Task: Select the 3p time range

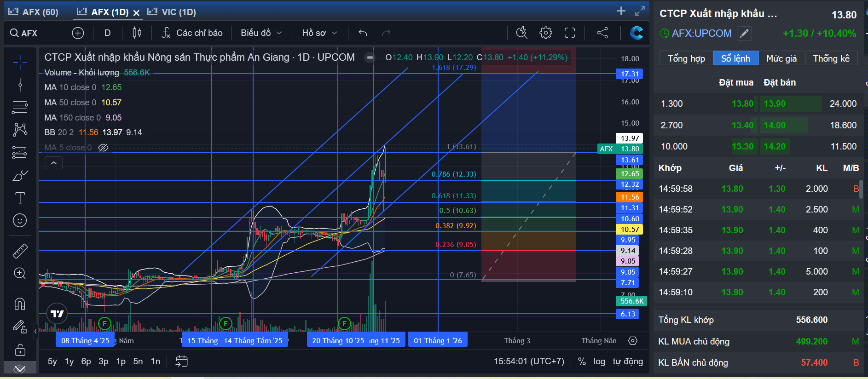Action: pos(104,362)
